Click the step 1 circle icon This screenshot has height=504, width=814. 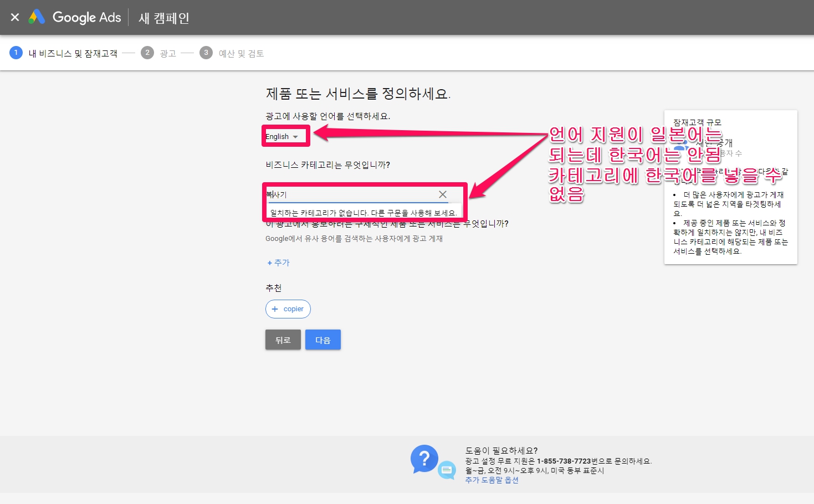pyautogui.click(x=16, y=53)
